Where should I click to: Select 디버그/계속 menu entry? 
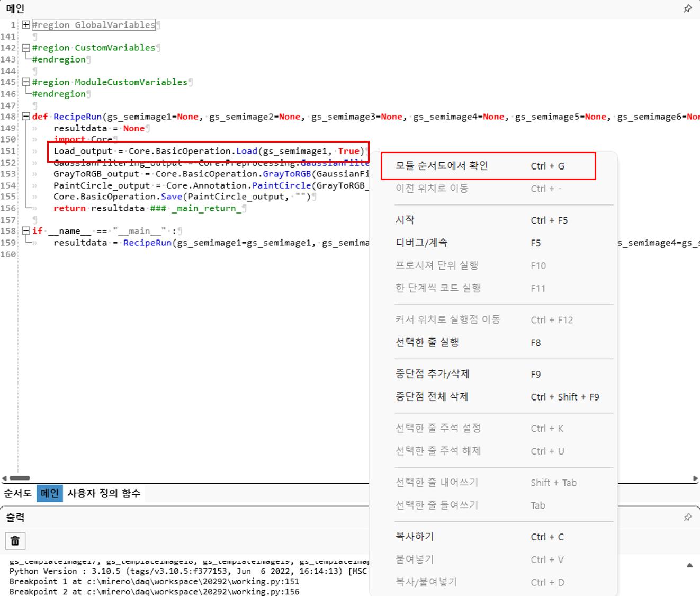pos(421,243)
